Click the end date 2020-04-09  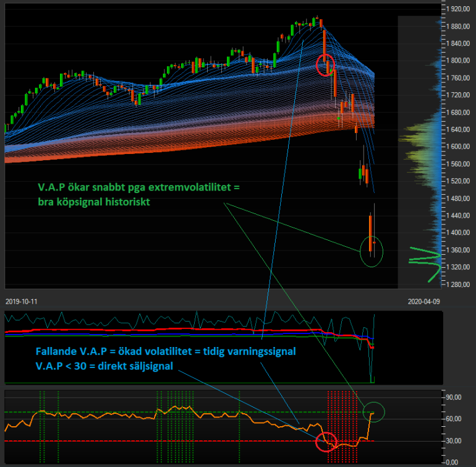(x=424, y=301)
